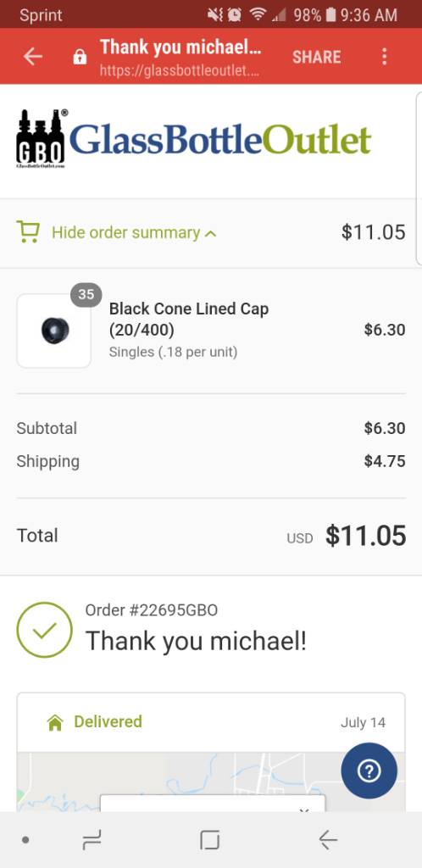Tap the Android recent apps button
Viewport: 422px width, 868px height.
click(92, 840)
